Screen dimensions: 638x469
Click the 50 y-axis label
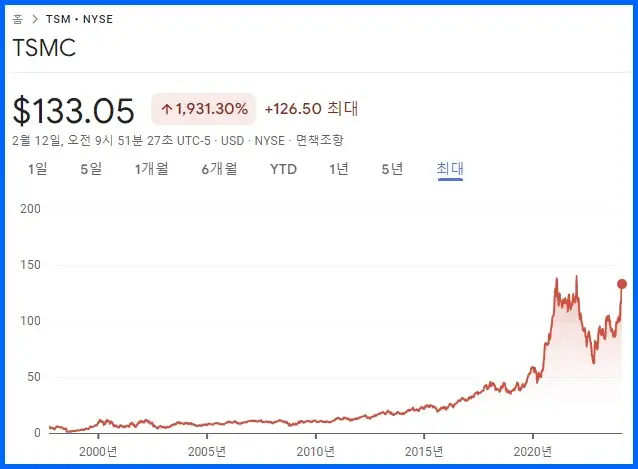[34, 377]
